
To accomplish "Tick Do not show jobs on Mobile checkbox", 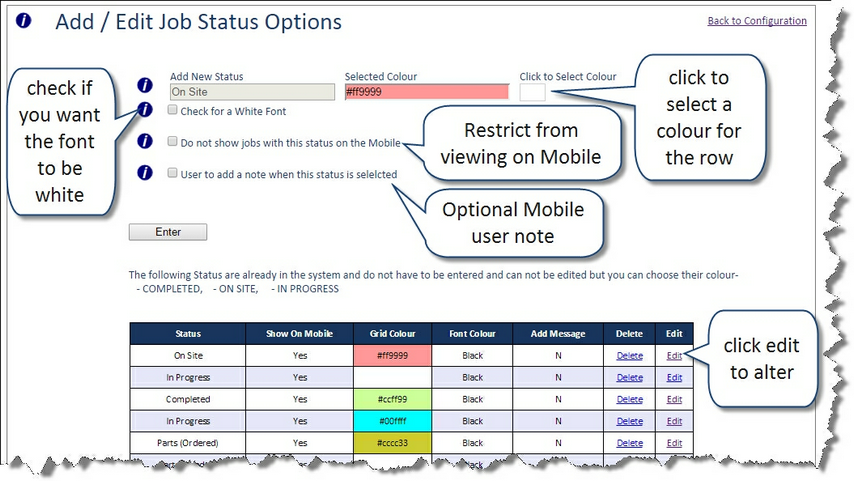I will tap(173, 142).
